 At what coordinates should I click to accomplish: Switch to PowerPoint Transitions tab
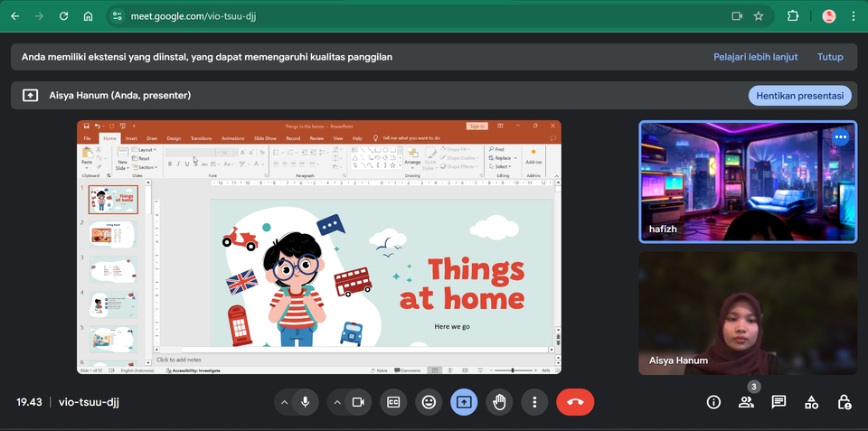click(201, 138)
